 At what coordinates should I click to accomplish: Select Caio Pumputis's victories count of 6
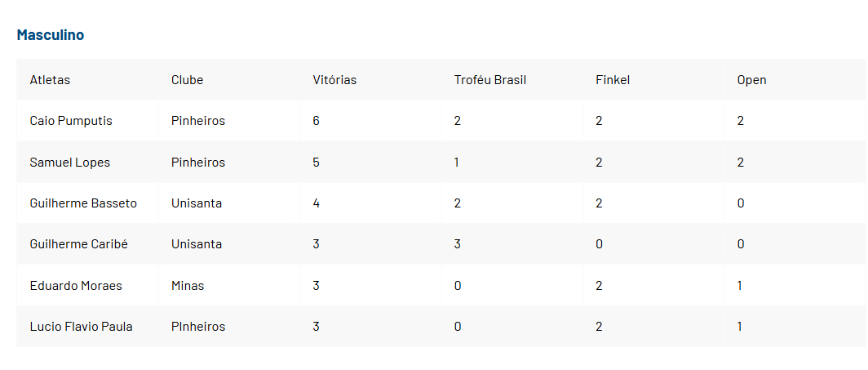(x=316, y=121)
